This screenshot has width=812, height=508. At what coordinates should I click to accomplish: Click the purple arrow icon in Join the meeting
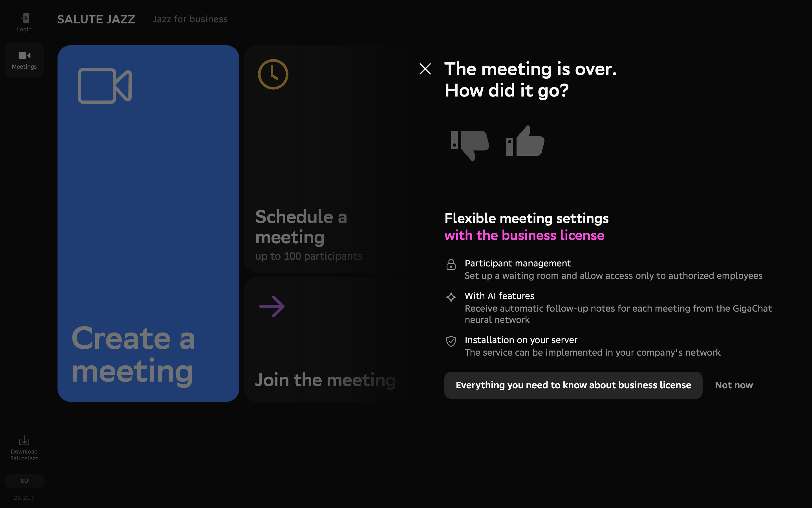click(x=272, y=306)
